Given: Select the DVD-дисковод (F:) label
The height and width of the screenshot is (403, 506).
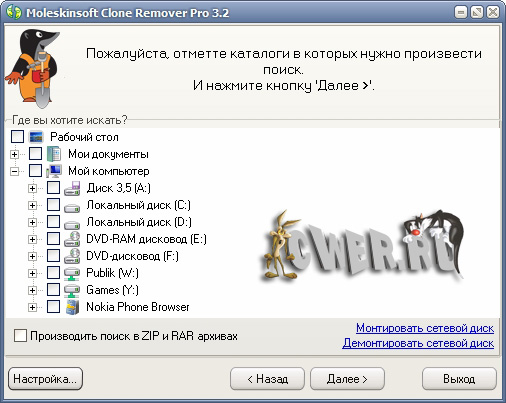Looking at the screenshot, I should pyautogui.click(x=132, y=256).
